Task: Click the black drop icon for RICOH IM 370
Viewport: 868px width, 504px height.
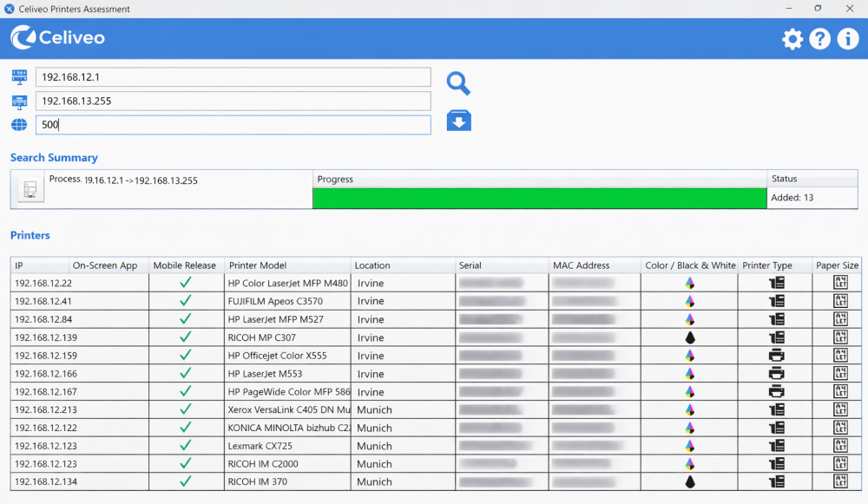Action: [689, 481]
